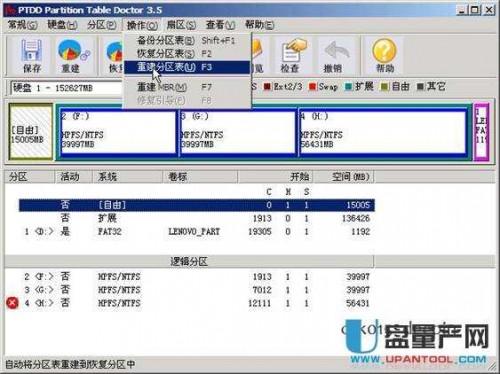Choose 重建 MBR(M) menu entry
Image resolution: width=500 pixels, height=374 pixels.
coord(187,87)
